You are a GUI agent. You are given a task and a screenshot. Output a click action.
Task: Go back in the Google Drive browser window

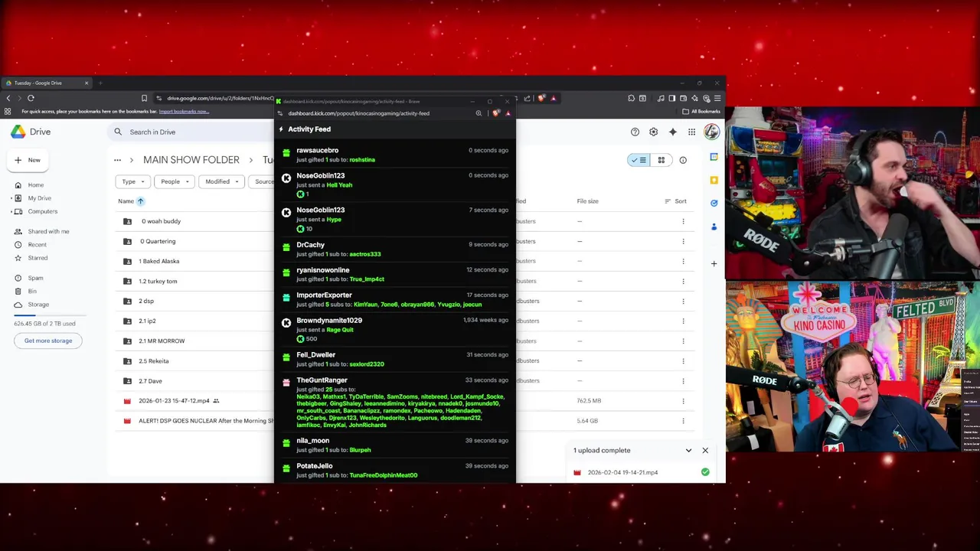(8, 98)
